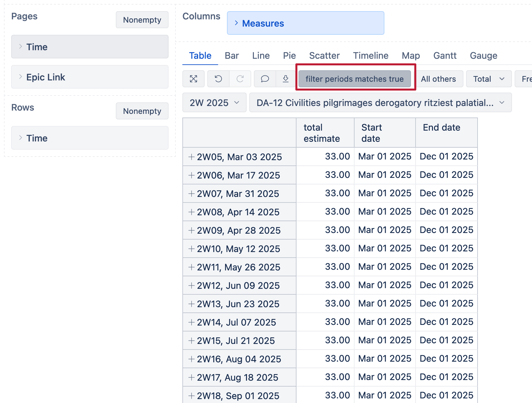Viewport: 532px width, 403px height.
Task: Expand row 2W08, Apr 14 2025
Action: pos(192,212)
